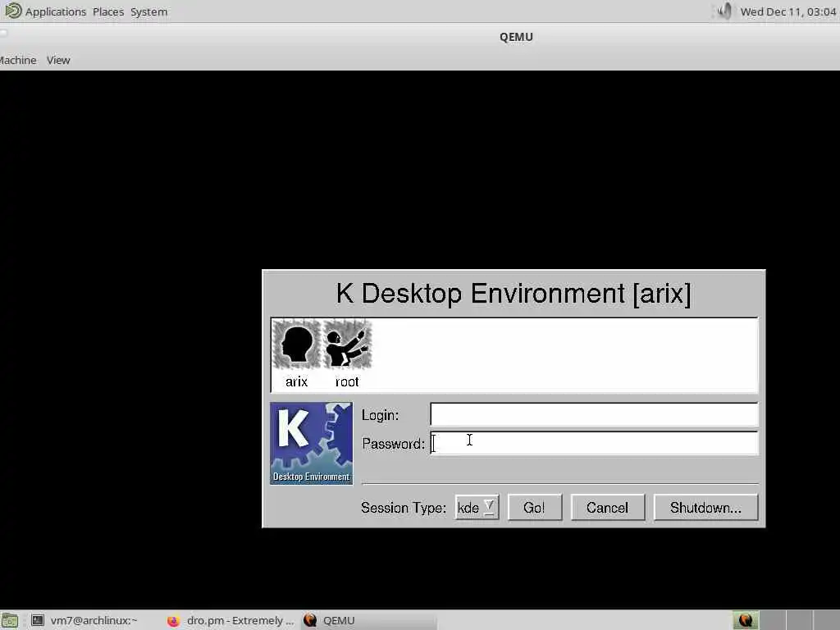Open the Applications menu
840x630 pixels.
pyautogui.click(x=55, y=11)
